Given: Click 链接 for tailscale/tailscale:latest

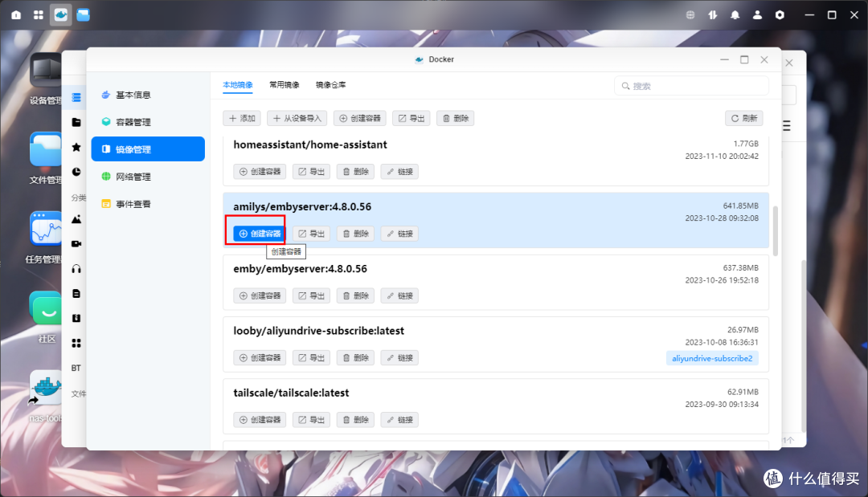Looking at the screenshot, I should pyautogui.click(x=399, y=420).
